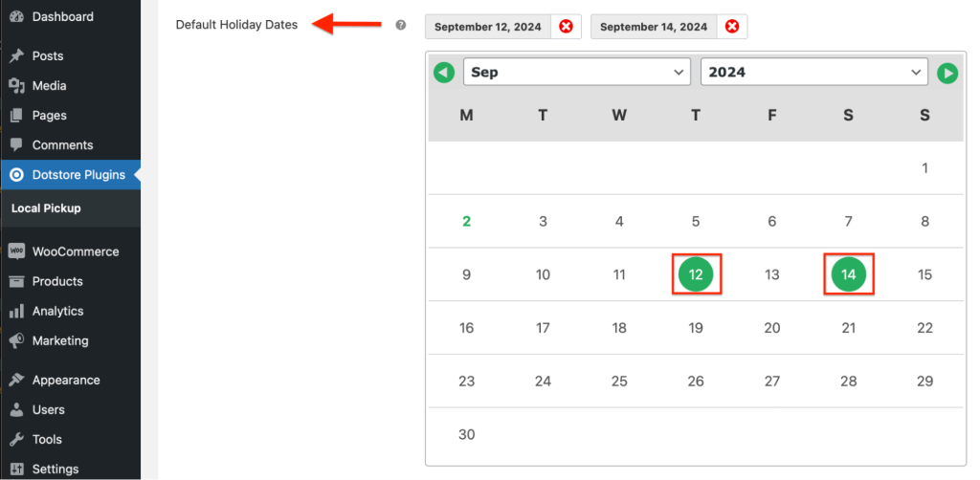980x480 pixels.
Task: Open the Local Pickup submenu link
Action: click(46, 208)
